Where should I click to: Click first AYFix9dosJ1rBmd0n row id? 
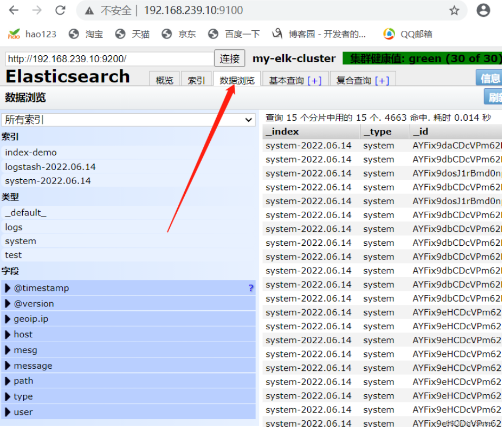point(457,173)
